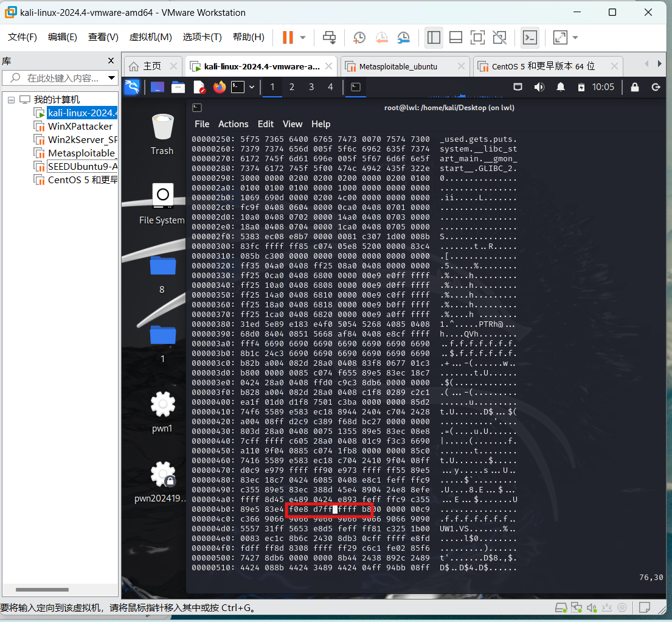Switch to workspace 1
Viewport: 672px width, 622px height.
pyautogui.click(x=272, y=87)
